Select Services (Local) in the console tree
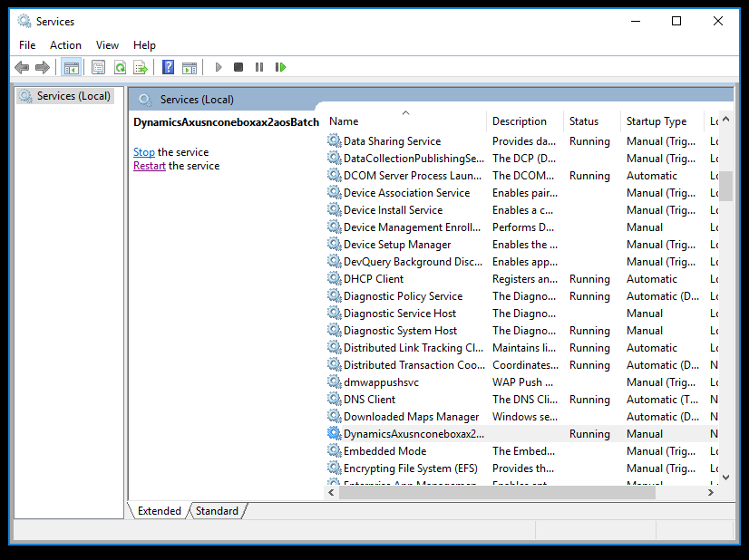This screenshot has height=560, width=749. (x=73, y=96)
